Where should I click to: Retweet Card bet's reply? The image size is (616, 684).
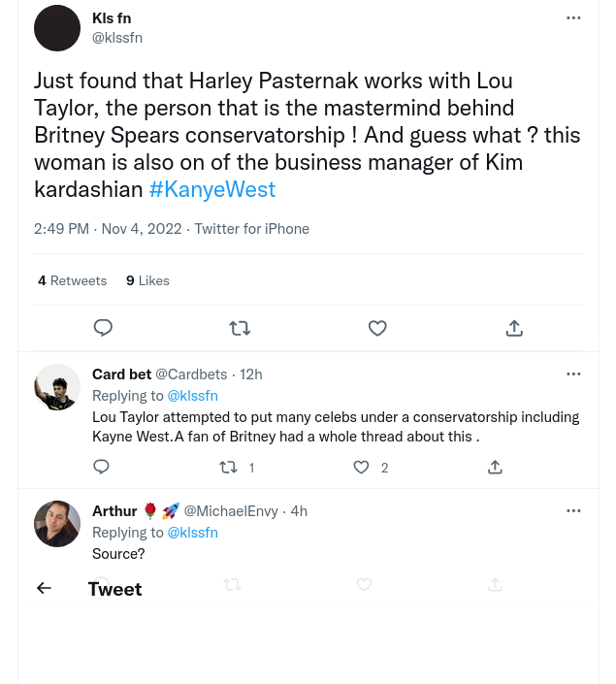229,467
